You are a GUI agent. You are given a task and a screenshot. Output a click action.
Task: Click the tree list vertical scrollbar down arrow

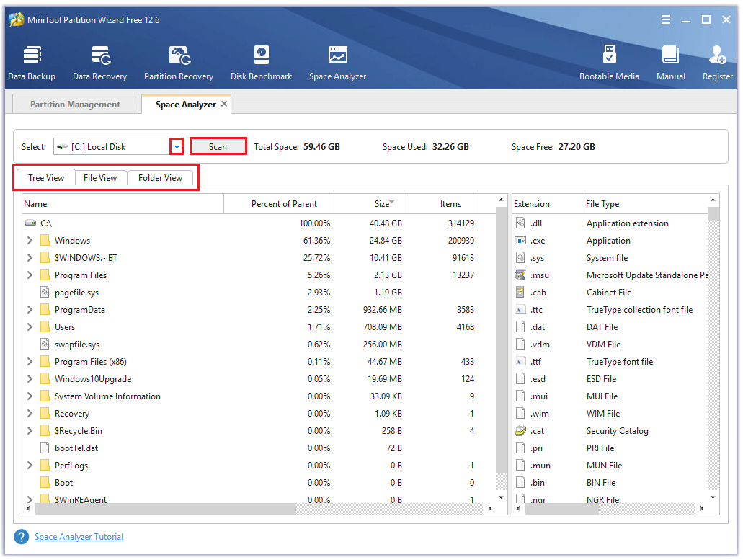tap(502, 497)
